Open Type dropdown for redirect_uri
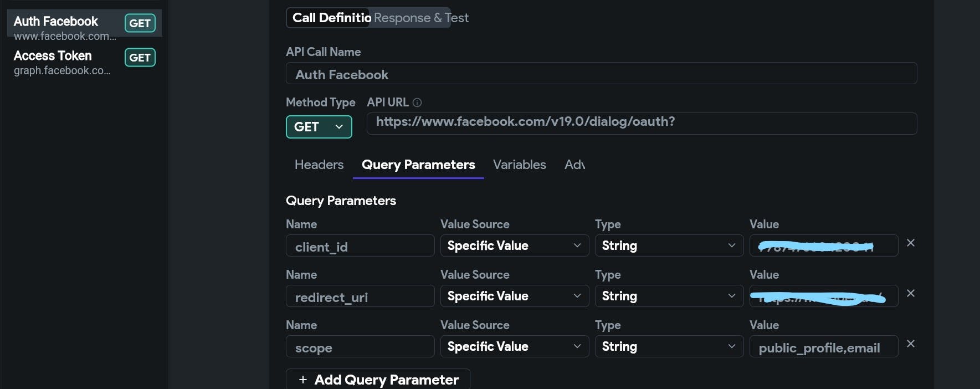Viewport: 980px width, 389px height. coord(669,296)
